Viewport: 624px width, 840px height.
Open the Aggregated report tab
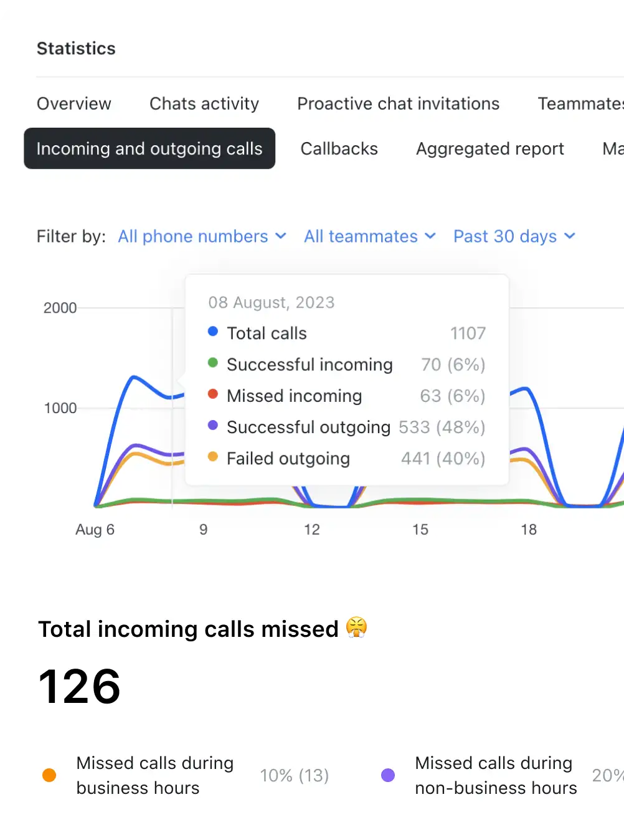[x=489, y=148]
